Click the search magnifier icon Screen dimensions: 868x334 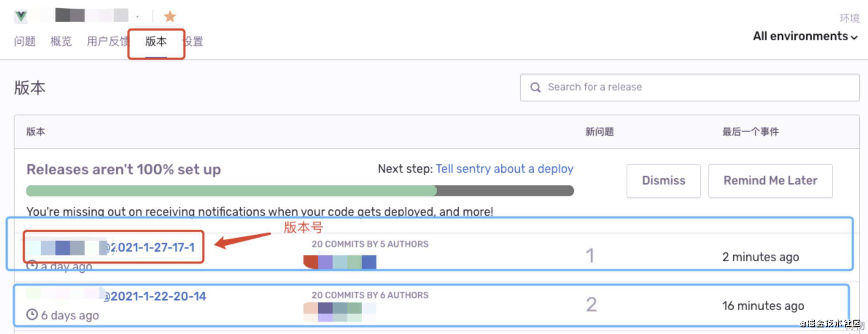pyautogui.click(x=535, y=88)
